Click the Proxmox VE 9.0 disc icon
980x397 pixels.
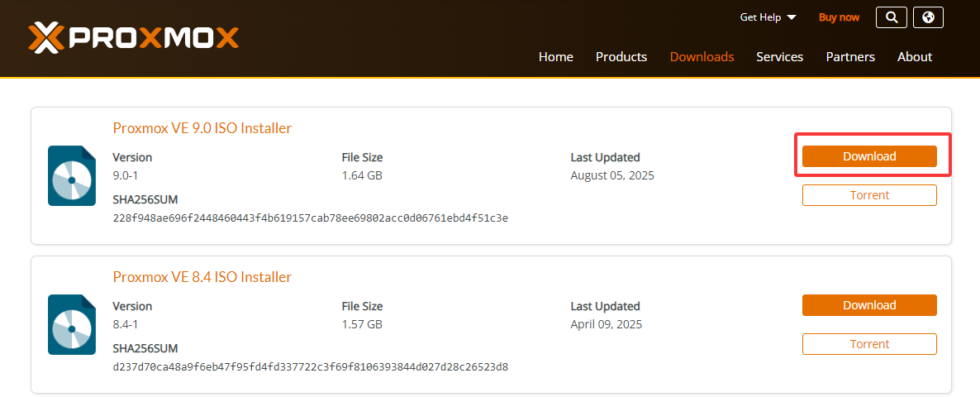click(x=72, y=175)
